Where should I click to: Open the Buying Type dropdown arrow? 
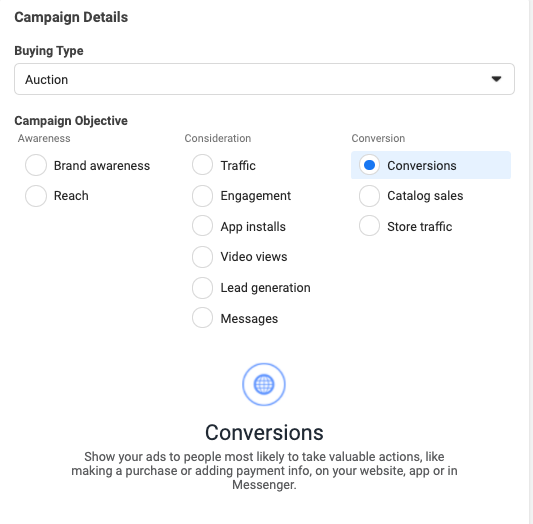click(496, 79)
